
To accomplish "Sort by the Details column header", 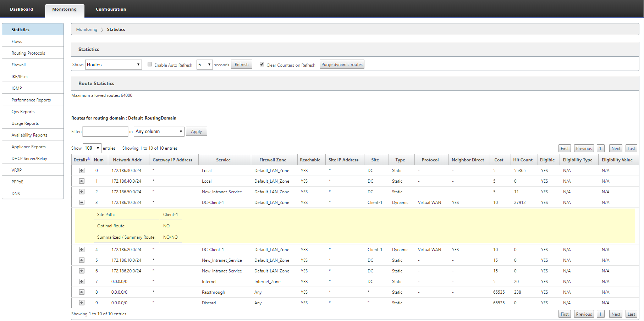I will pos(82,160).
